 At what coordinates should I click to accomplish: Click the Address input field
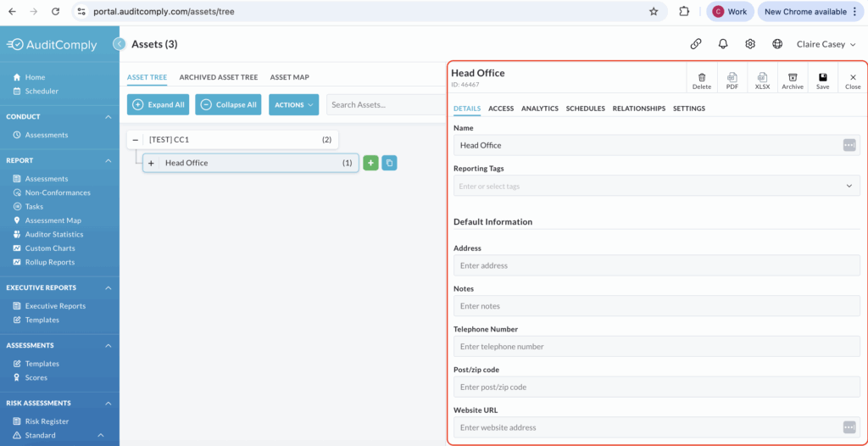(x=656, y=265)
